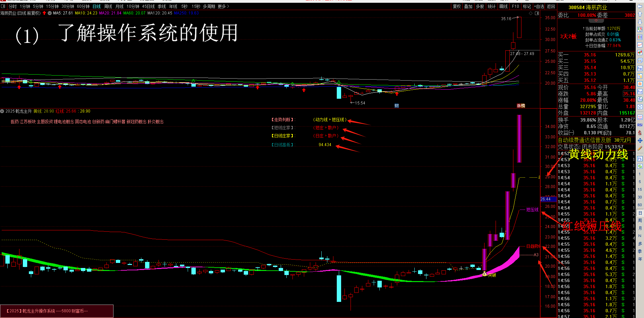Select the 15 minute button in right strip
This screenshot has height=318, width=644.
tap(640, 189)
